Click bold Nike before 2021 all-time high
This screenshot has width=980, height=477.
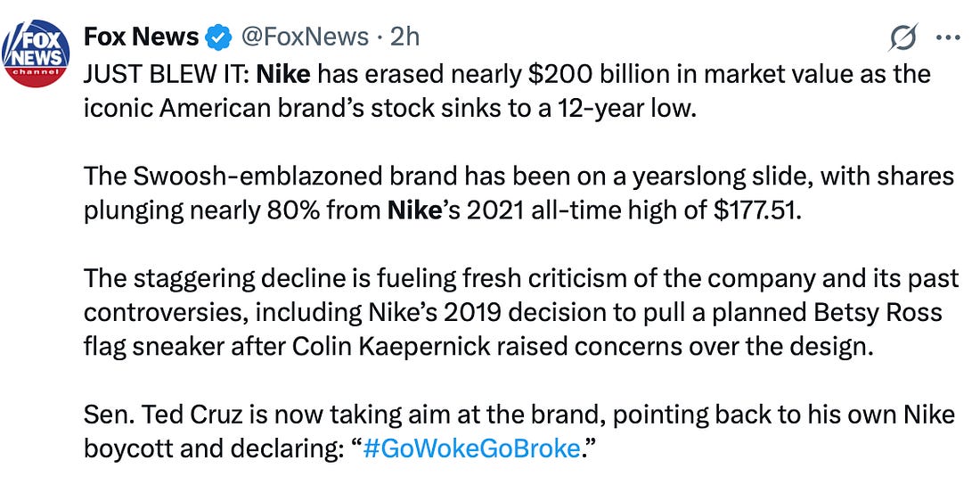414,210
